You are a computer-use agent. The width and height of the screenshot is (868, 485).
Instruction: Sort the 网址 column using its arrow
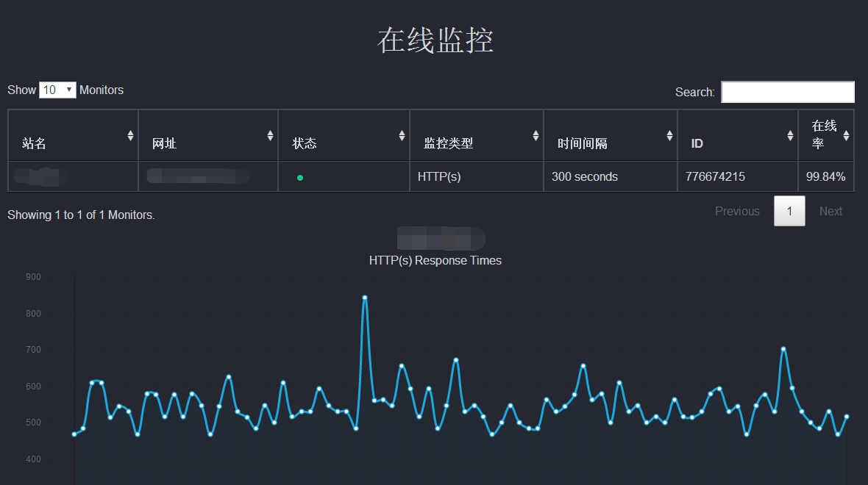(271, 135)
